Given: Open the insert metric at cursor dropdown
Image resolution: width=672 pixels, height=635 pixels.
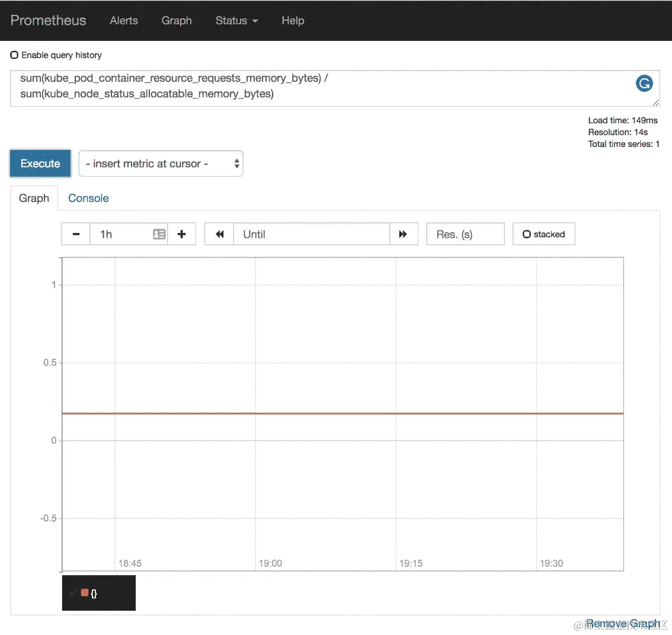Looking at the screenshot, I should (x=161, y=164).
